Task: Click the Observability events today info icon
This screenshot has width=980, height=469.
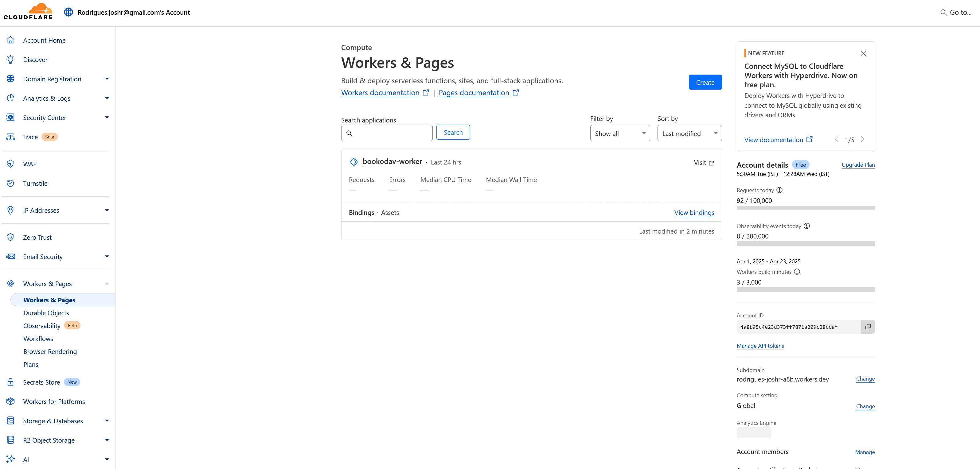Action: (x=807, y=226)
